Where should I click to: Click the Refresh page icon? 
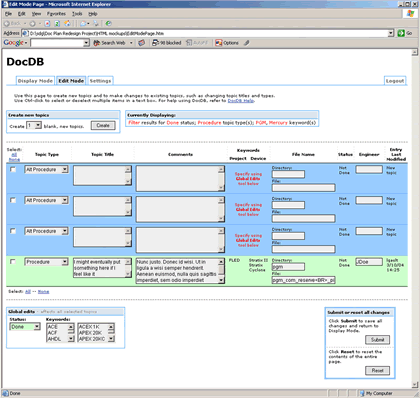click(x=57, y=24)
